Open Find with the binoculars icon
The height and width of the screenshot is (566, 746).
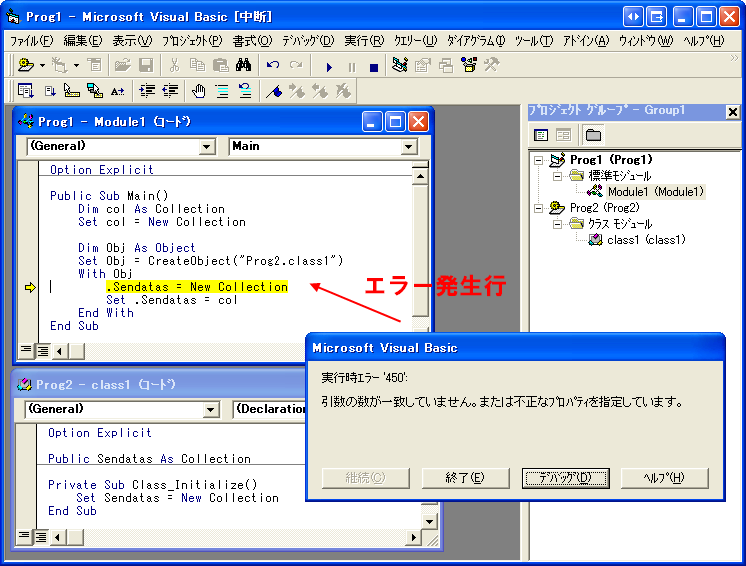[x=244, y=65]
